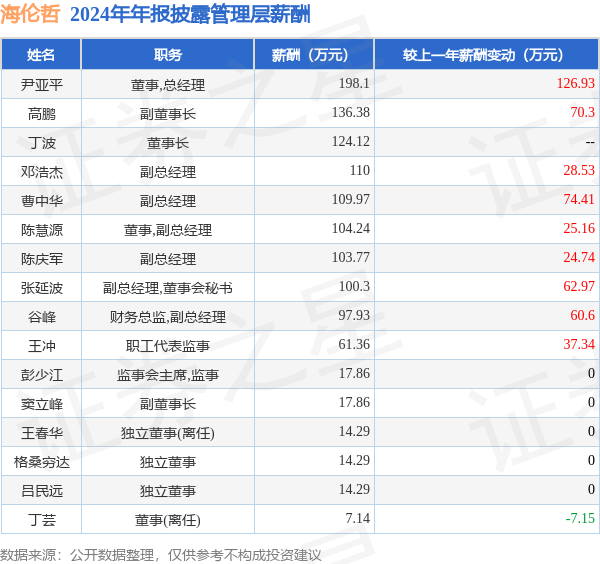Viewport: 600px width, 564px height.
Task: Select the name 王春华
Action: coord(41,433)
